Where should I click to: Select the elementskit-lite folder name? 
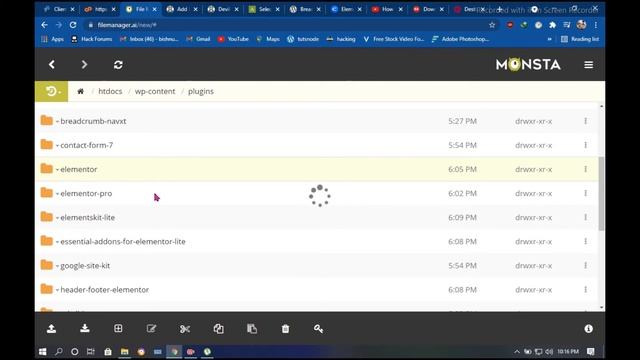click(x=87, y=217)
